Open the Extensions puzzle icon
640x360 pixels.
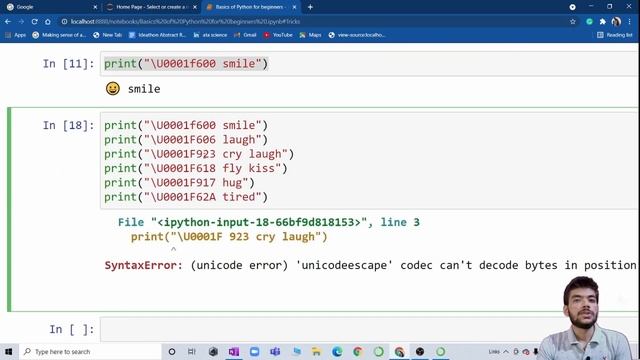602,22
